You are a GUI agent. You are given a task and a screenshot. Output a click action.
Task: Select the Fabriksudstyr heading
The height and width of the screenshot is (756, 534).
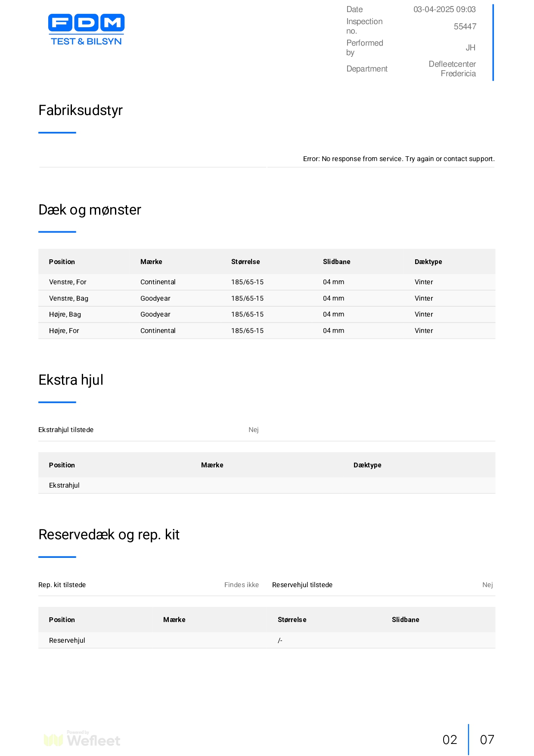click(x=81, y=110)
